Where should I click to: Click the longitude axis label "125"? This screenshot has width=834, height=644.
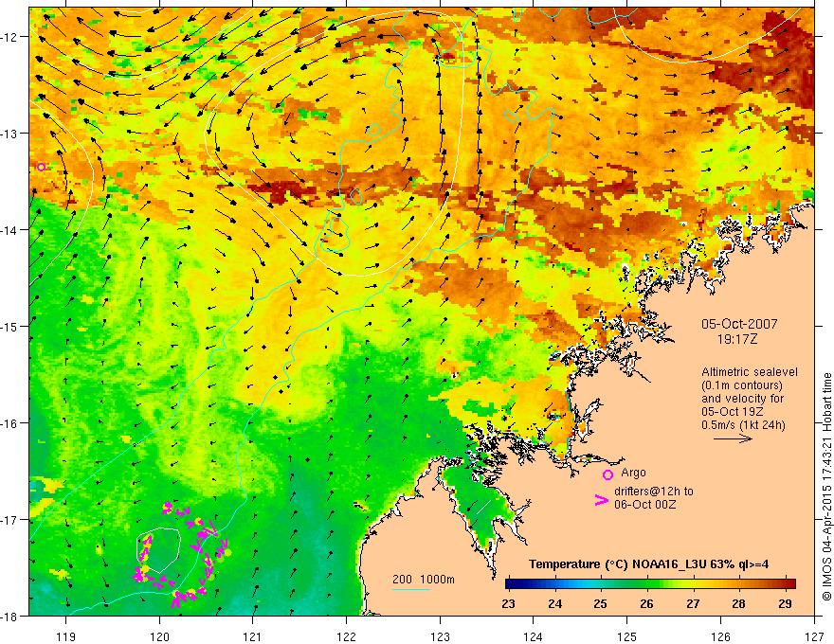click(x=627, y=636)
